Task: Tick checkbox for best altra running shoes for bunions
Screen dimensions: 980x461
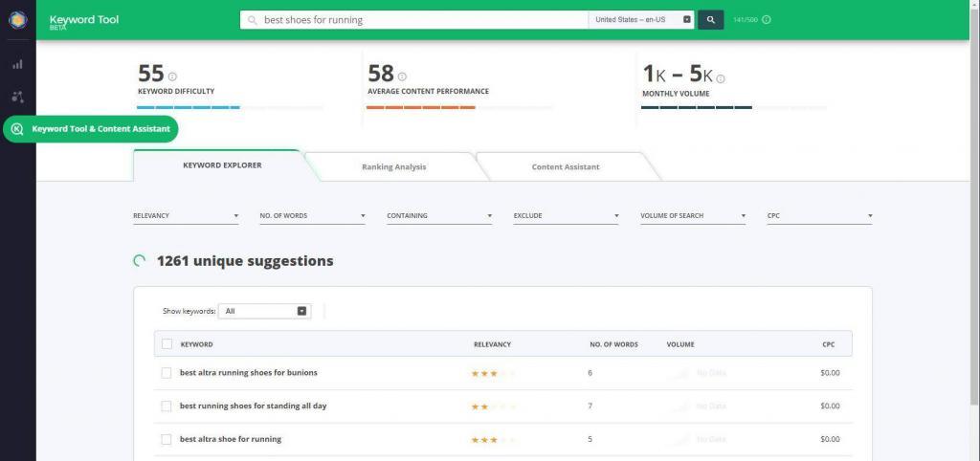Action: point(167,373)
